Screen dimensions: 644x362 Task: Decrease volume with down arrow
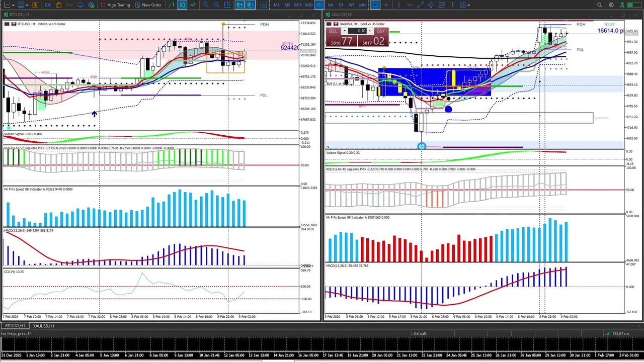pyautogui.click(x=345, y=31)
